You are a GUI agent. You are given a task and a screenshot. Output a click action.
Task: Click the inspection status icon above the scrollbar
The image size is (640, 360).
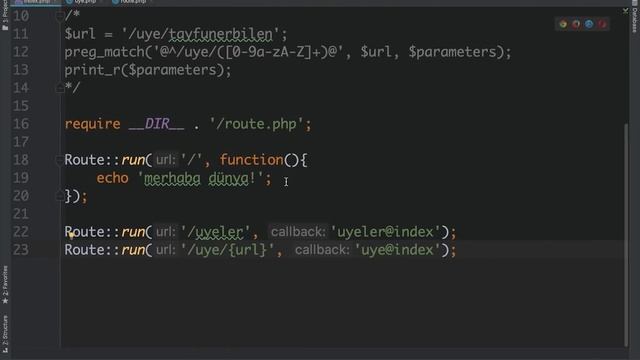pyautogui.click(x=625, y=11)
